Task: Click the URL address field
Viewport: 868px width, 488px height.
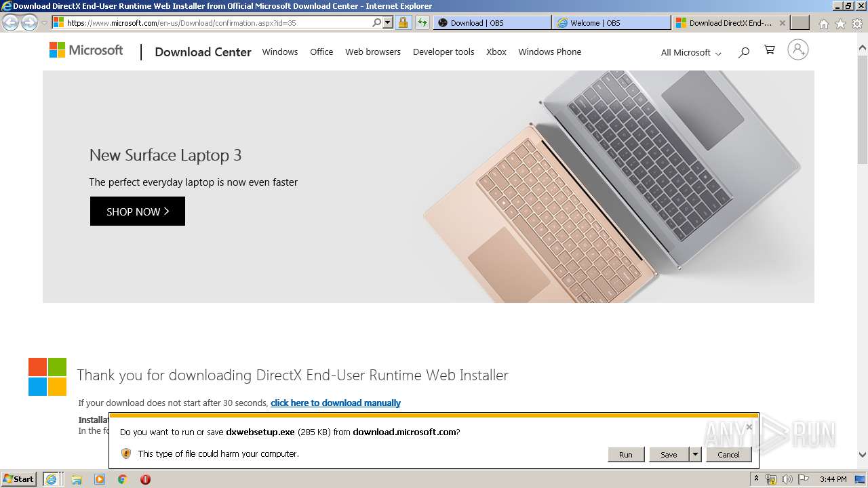Action: tap(217, 22)
